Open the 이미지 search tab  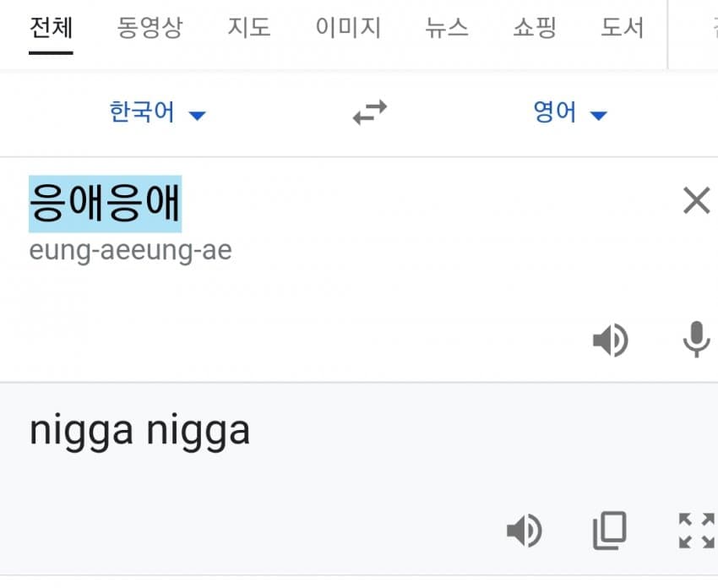point(348,28)
